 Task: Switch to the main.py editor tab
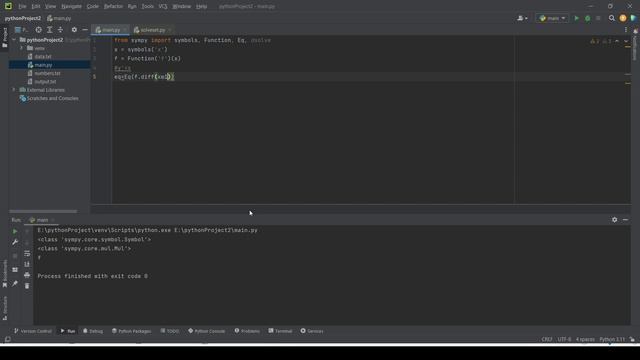click(x=111, y=30)
